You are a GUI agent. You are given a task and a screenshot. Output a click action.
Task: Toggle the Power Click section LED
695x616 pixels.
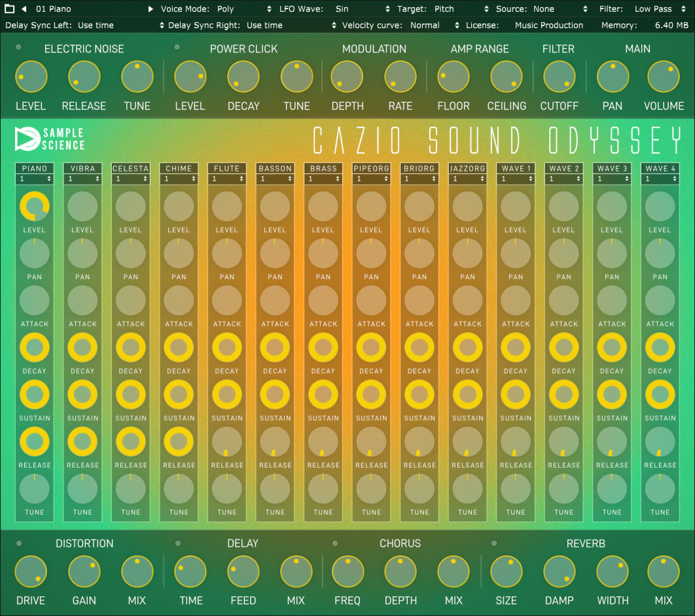[x=177, y=47]
